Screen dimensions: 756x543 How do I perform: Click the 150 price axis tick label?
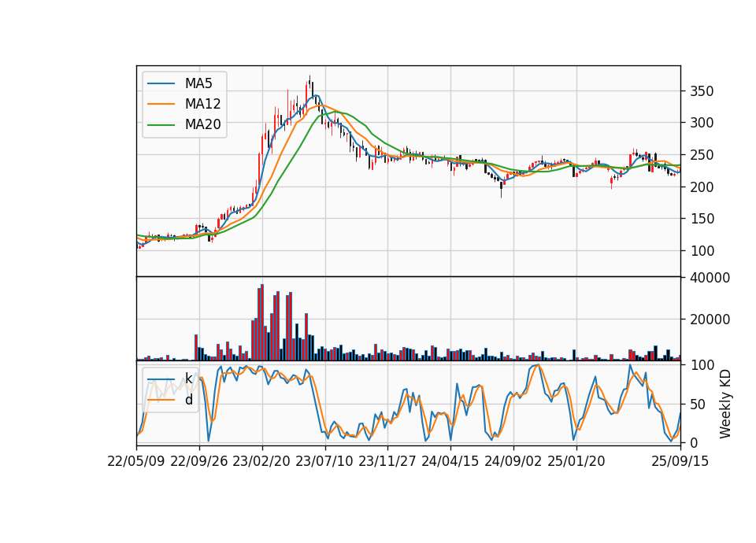(x=702, y=219)
